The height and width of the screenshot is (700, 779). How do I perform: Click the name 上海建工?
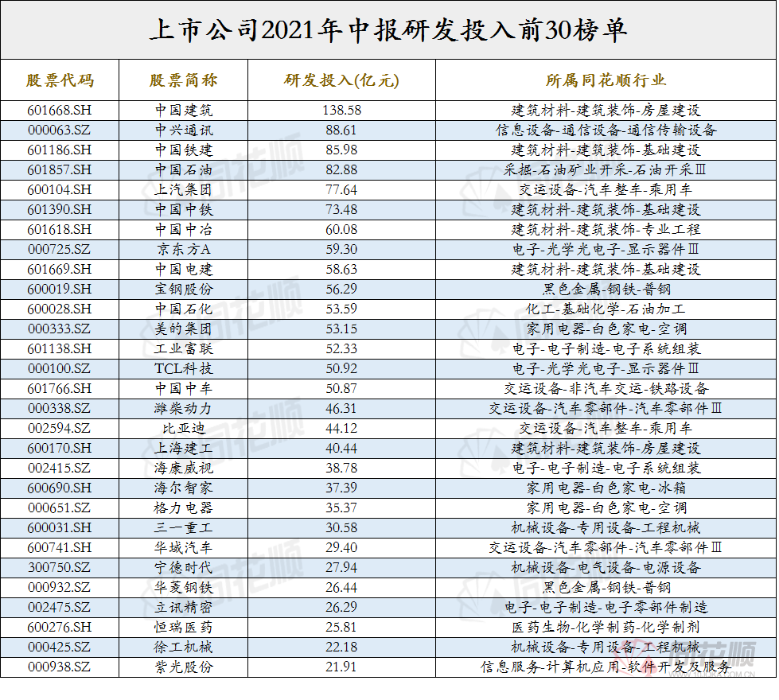pyautogui.click(x=183, y=448)
